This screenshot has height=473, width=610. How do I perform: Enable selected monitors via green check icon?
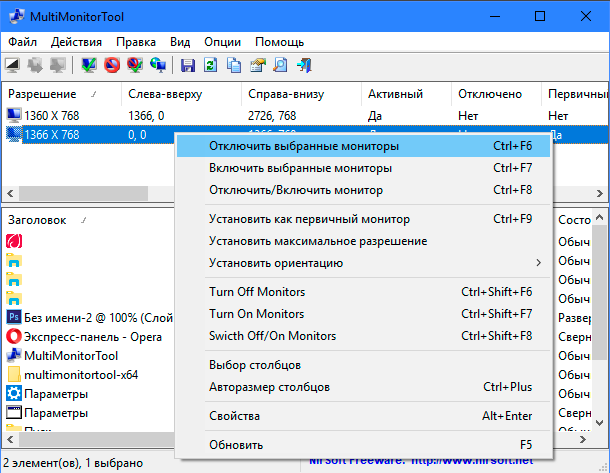(89, 65)
